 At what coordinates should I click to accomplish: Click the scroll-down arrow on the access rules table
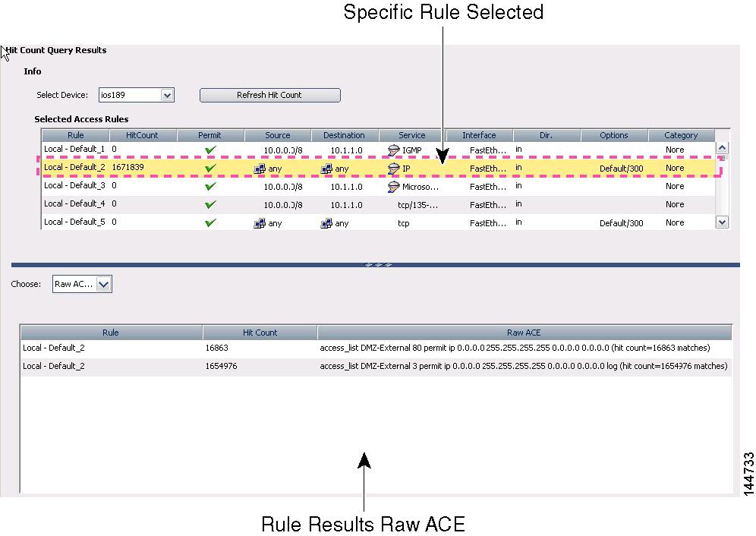point(722,222)
